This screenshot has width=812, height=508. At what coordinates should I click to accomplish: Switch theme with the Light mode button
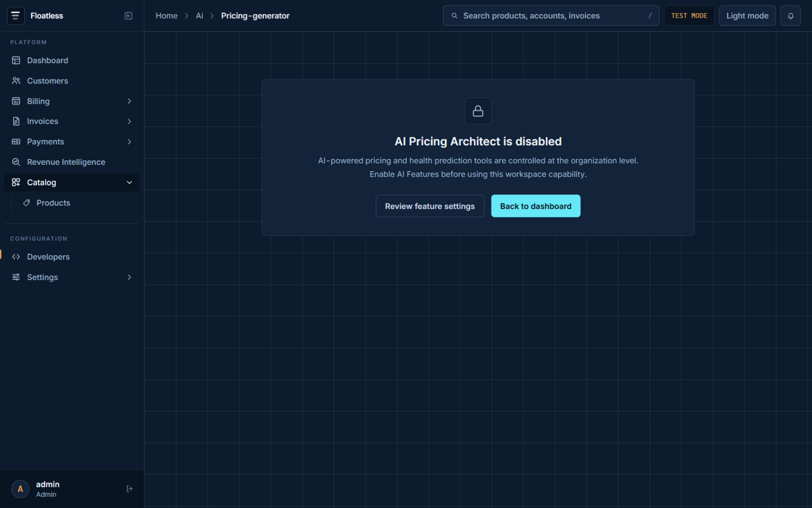747,16
